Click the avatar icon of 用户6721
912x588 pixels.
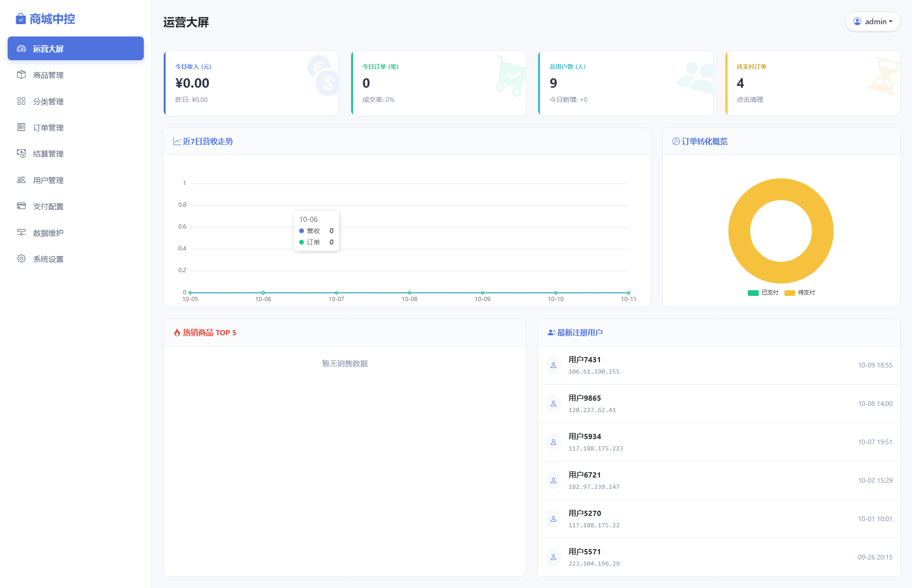coord(553,480)
